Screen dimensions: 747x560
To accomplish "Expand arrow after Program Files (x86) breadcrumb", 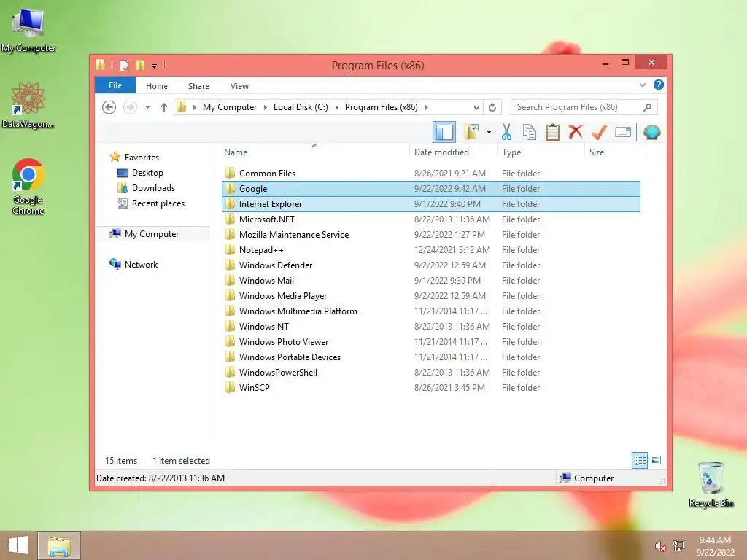I will [426, 107].
